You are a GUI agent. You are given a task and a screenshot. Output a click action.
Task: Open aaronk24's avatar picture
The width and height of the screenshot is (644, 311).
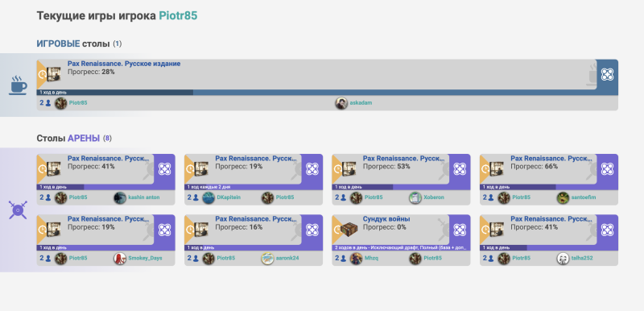point(267,259)
